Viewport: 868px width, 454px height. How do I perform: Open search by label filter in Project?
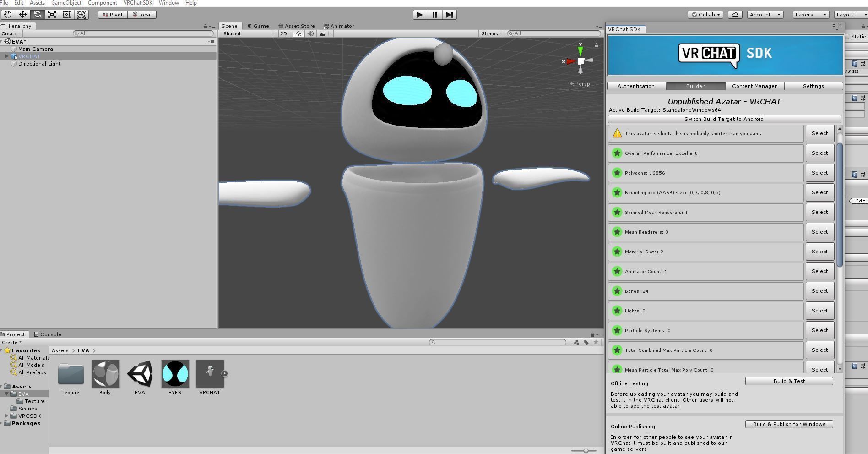(x=586, y=342)
